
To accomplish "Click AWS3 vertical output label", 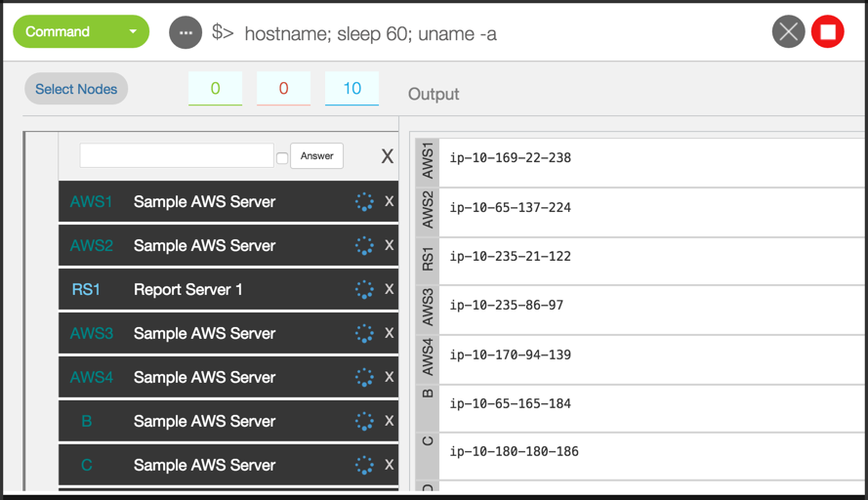I will (428, 308).
